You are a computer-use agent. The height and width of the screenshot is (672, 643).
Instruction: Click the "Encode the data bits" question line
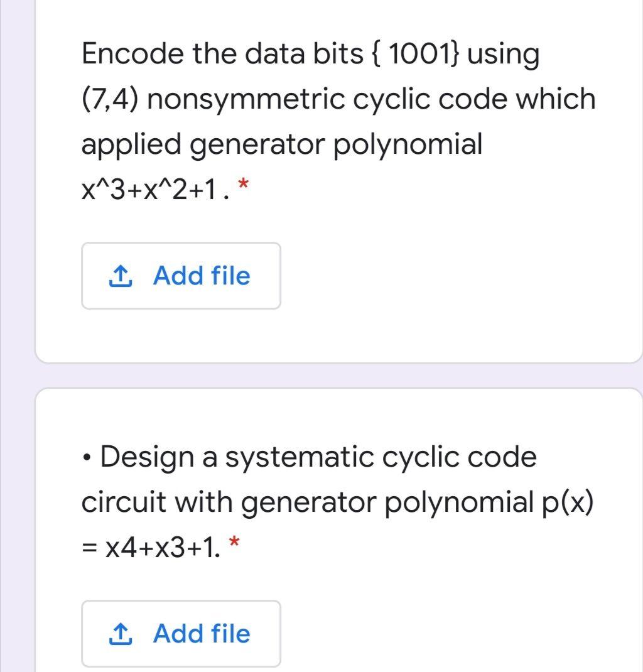[x=310, y=55]
